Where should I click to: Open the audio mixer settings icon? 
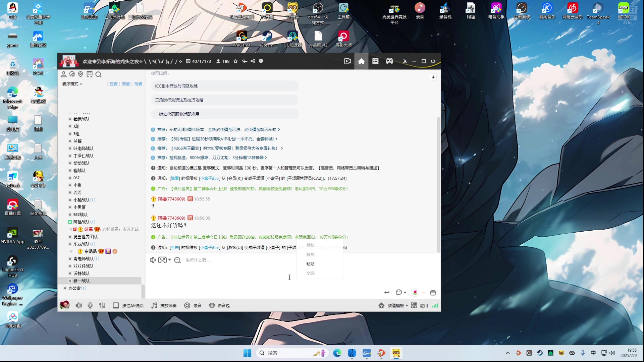click(102, 306)
